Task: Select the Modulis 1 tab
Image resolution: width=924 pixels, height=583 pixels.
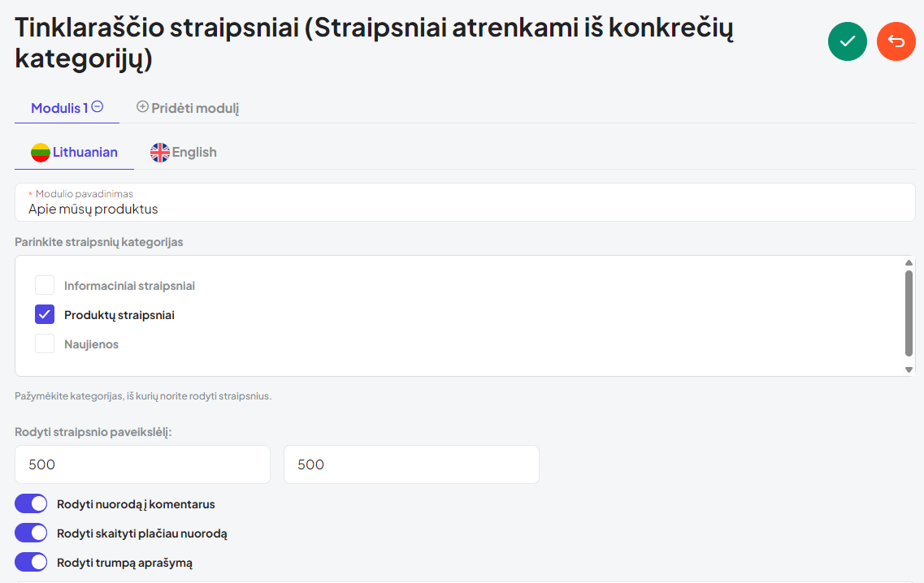Action: coord(59,108)
